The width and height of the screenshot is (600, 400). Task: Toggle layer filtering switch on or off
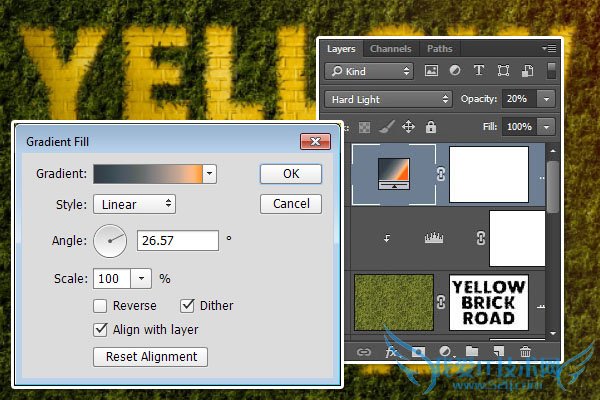pyautogui.click(x=551, y=71)
